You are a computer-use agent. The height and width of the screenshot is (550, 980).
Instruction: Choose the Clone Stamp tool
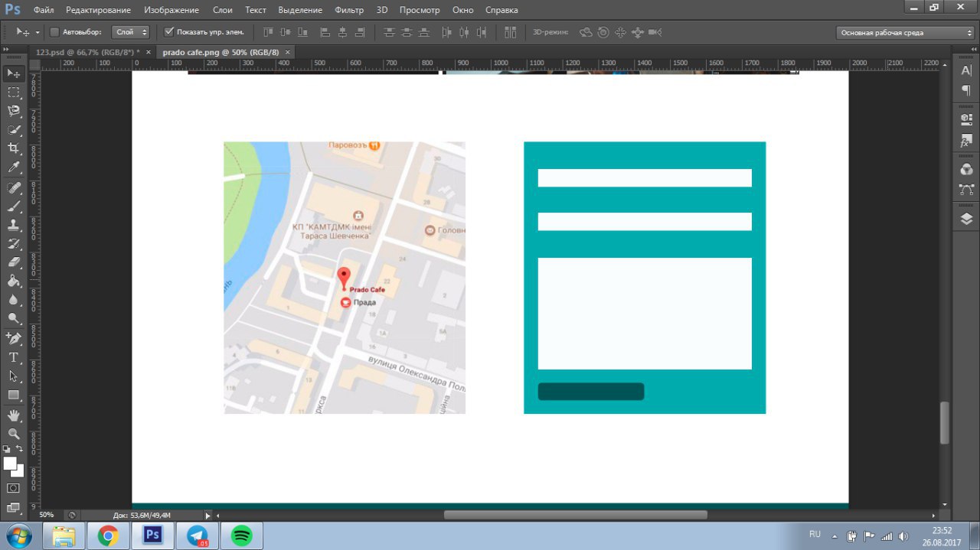coord(14,225)
